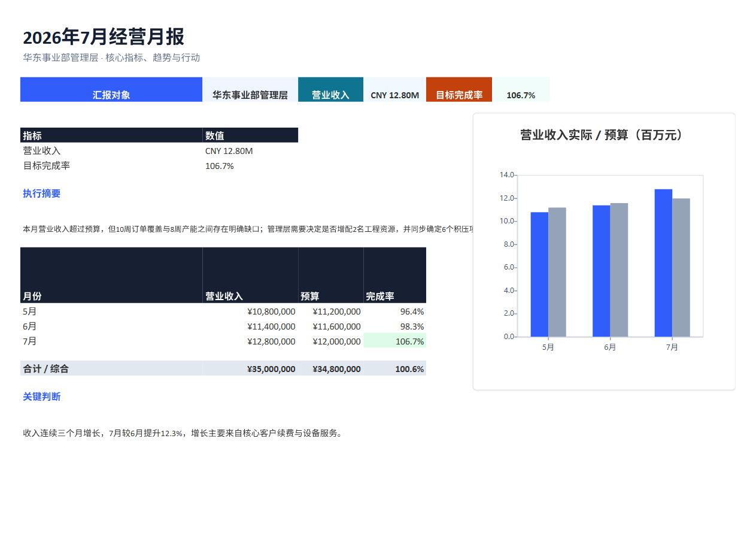Select "106.7%" in the 数值 column
Screen dimensions: 756x535
(250, 166)
